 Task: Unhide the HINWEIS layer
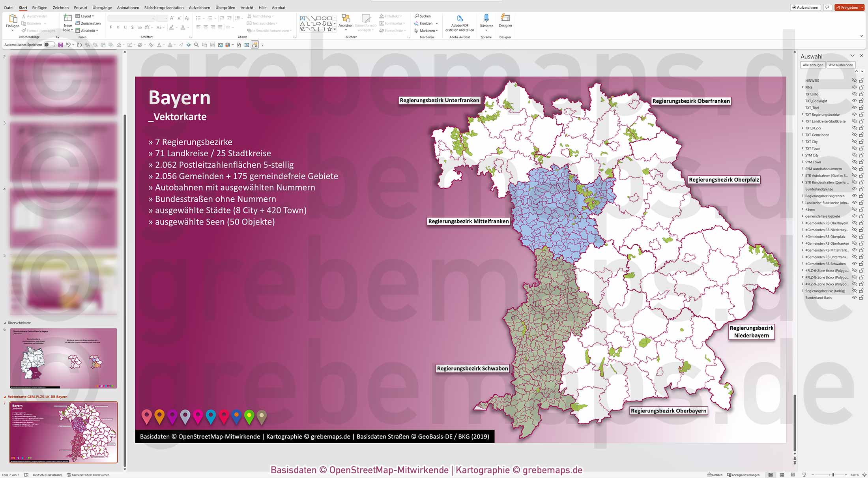pos(854,81)
